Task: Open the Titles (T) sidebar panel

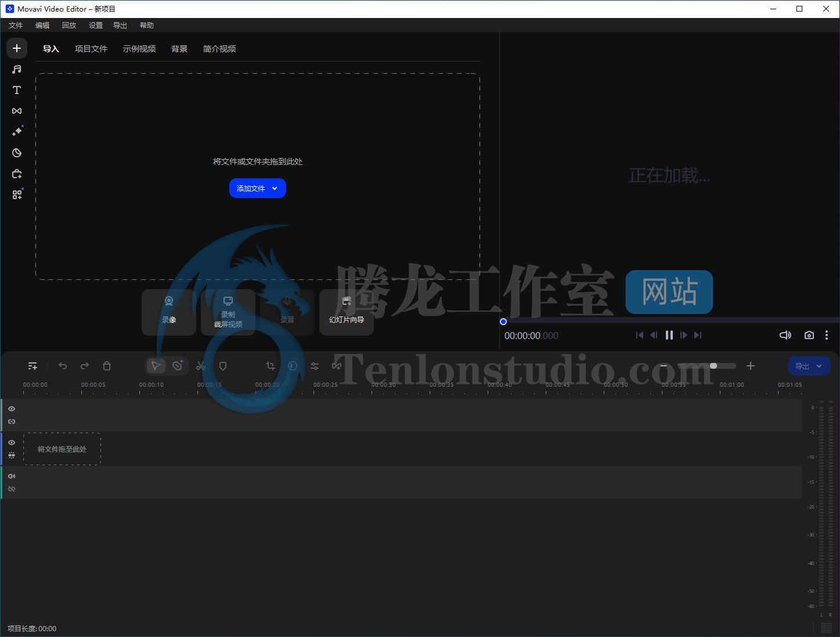Action: click(17, 90)
